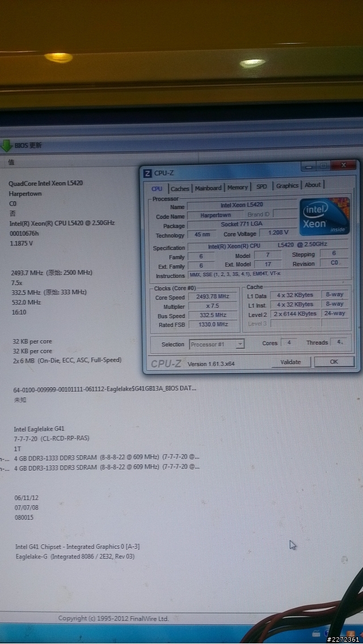Open the About tab
Viewport: 363px width, 644px height.
(x=313, y=185)
